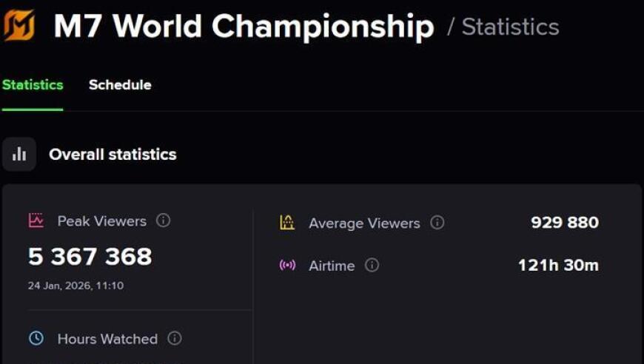This screenshot has height=364, width=644.
Task: Click the airtime value 121h 30m
Action: coord(557,265)
